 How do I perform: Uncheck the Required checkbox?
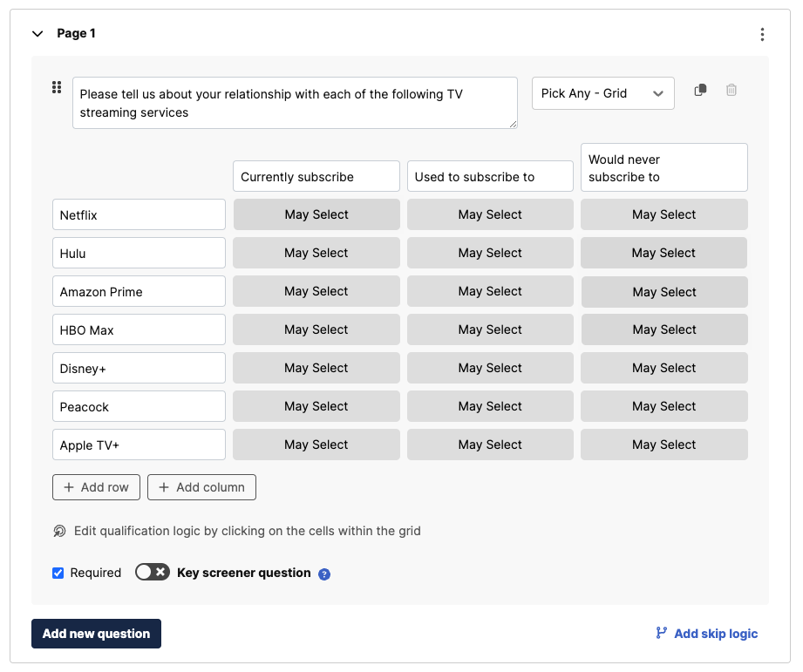pyautogui.click(x=58, y=573)
